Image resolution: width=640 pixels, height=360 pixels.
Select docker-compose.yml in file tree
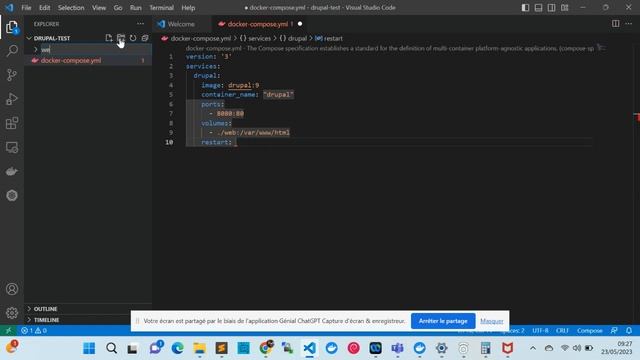click(88, 60)
